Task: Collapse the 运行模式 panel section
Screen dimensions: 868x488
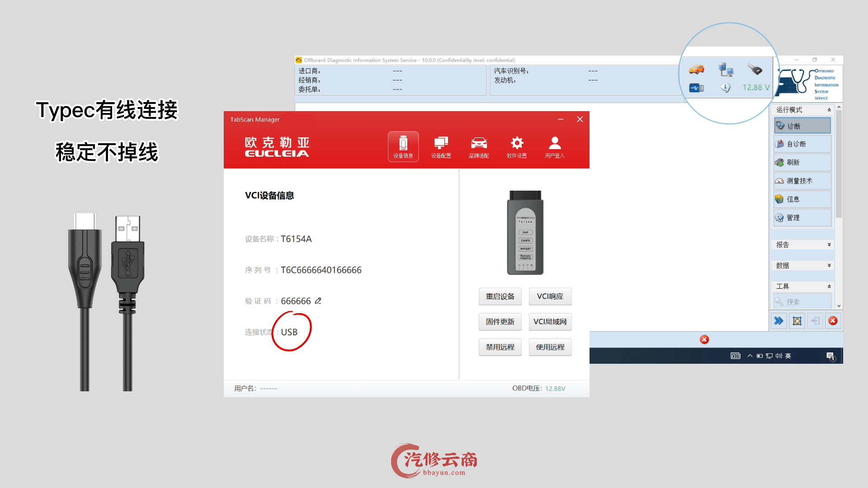Action: click(x=829, y=110)
